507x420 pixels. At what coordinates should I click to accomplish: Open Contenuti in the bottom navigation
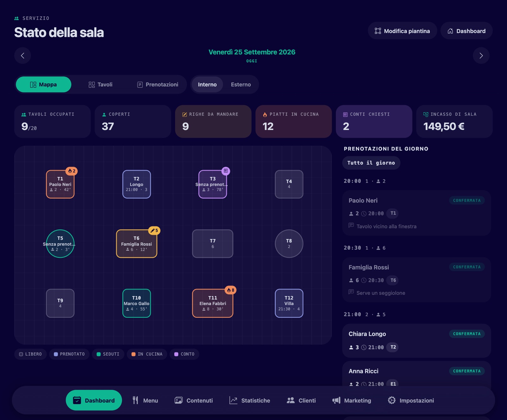(194, 400)
